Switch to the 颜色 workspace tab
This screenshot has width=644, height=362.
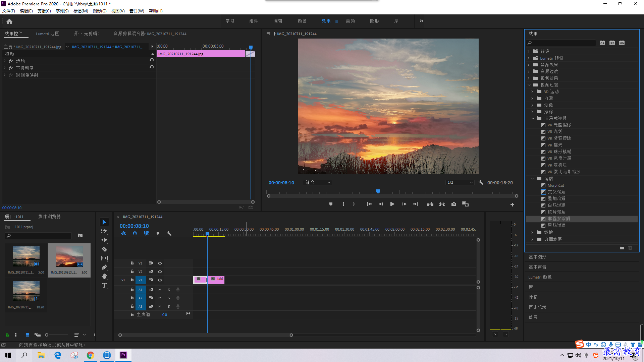302,21
